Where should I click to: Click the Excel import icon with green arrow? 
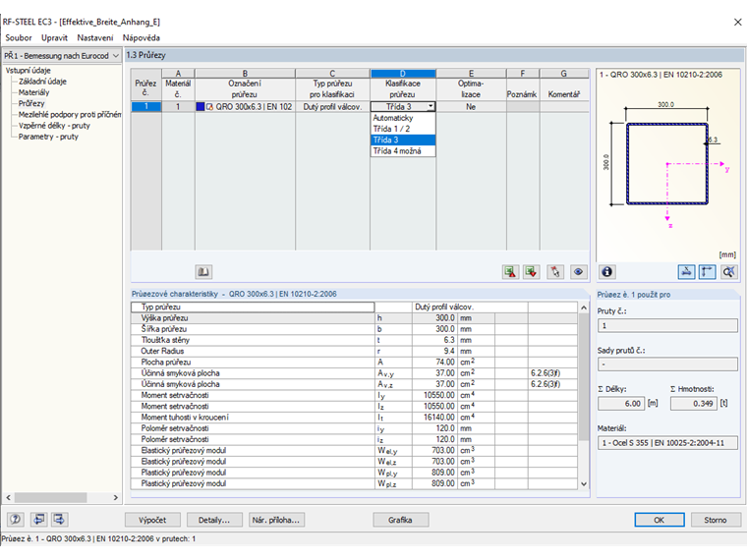pos(531,272)
